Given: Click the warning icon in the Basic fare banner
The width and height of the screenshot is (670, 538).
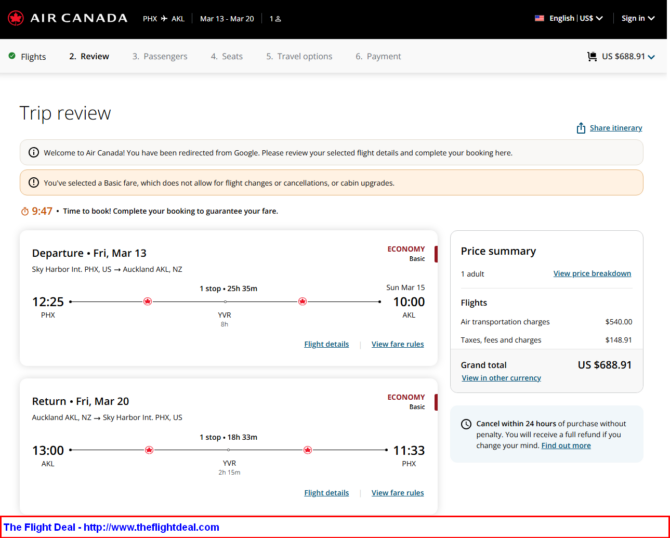Looking at the screenshot, I should 33,182.
